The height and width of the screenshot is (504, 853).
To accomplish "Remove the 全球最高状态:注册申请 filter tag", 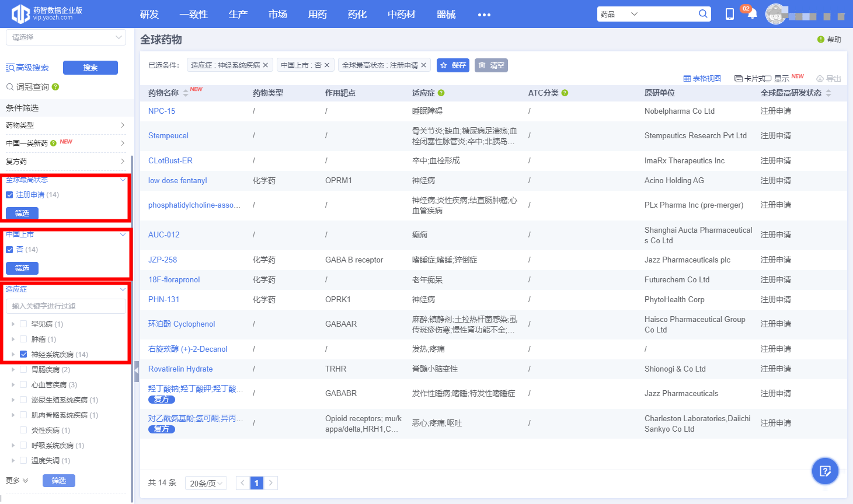I will (423, 65).
